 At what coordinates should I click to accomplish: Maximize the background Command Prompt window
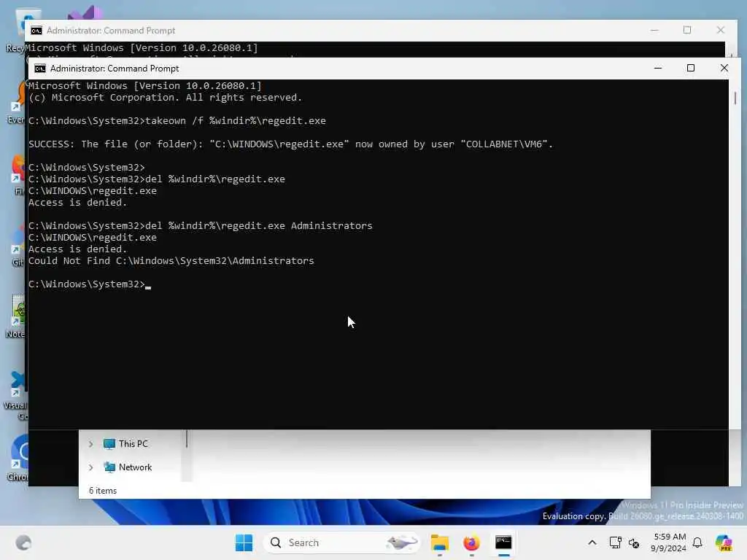tap(687, 30)
